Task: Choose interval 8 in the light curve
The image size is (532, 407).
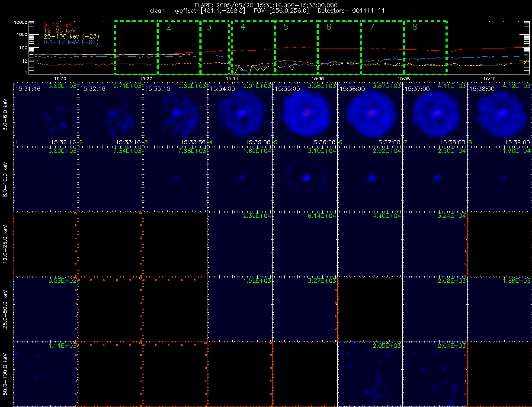Action: pos(425,47)
